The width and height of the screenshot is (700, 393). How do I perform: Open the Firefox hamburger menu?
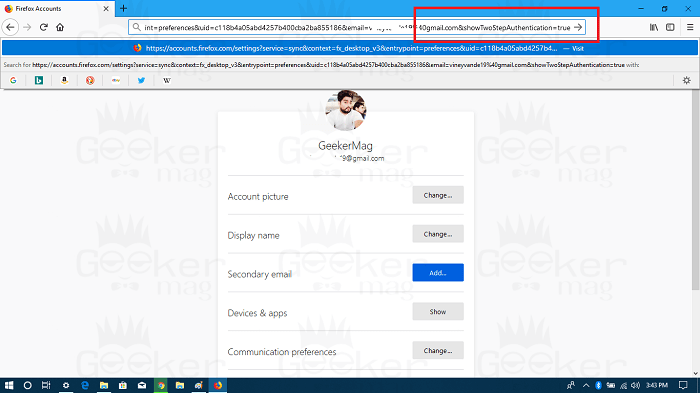pos(690,27)
